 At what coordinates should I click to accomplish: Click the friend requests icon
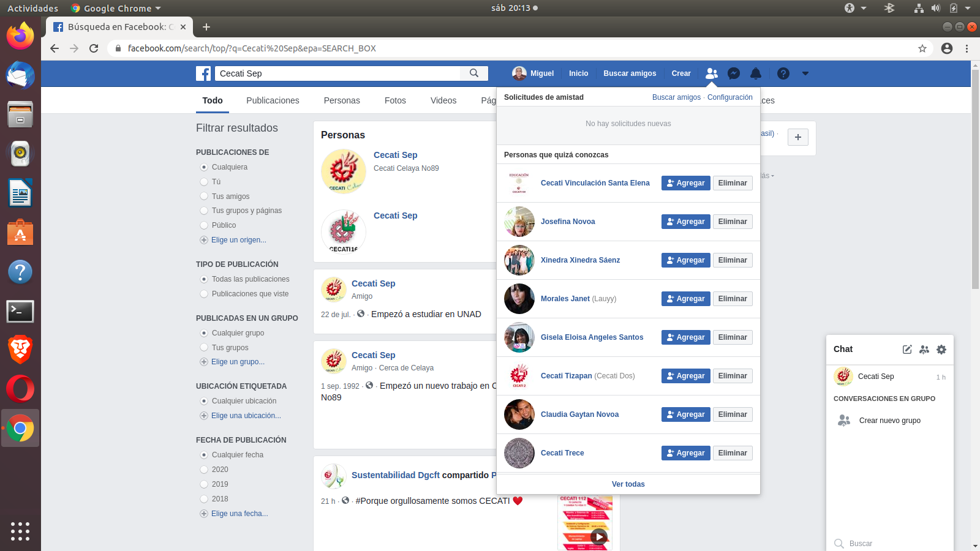pos(711,73)
